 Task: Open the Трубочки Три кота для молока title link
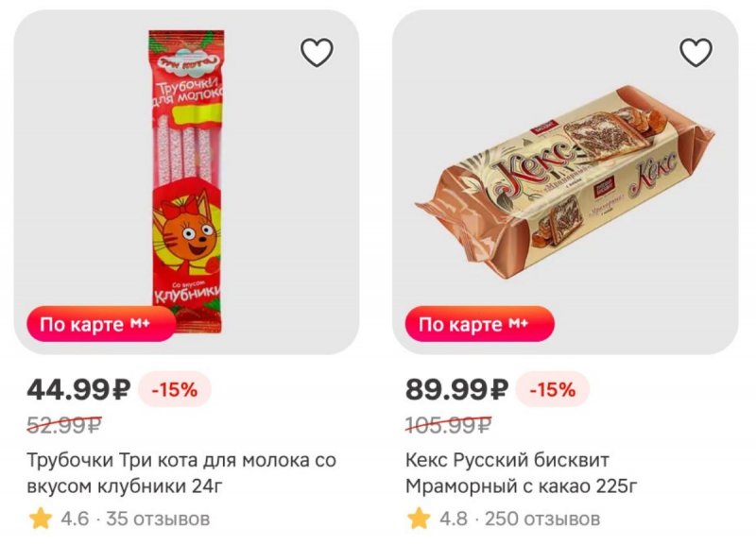(x=181, y=473)
